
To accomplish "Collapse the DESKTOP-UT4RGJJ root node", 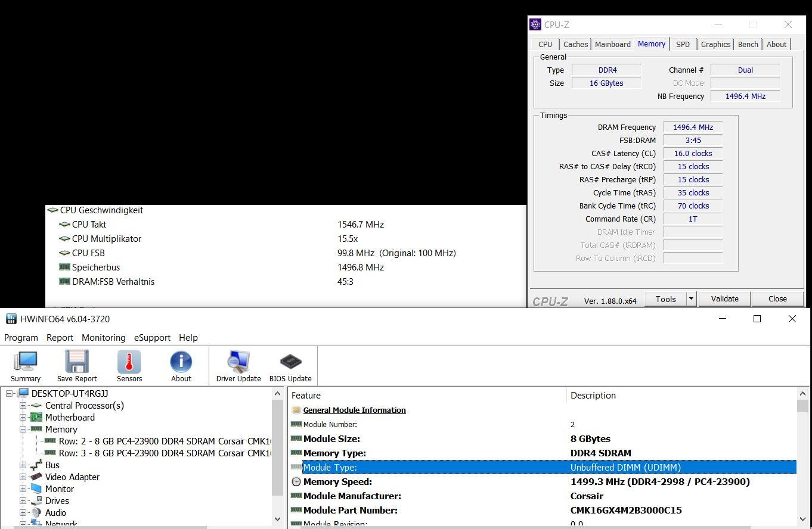I will [10, 393].
